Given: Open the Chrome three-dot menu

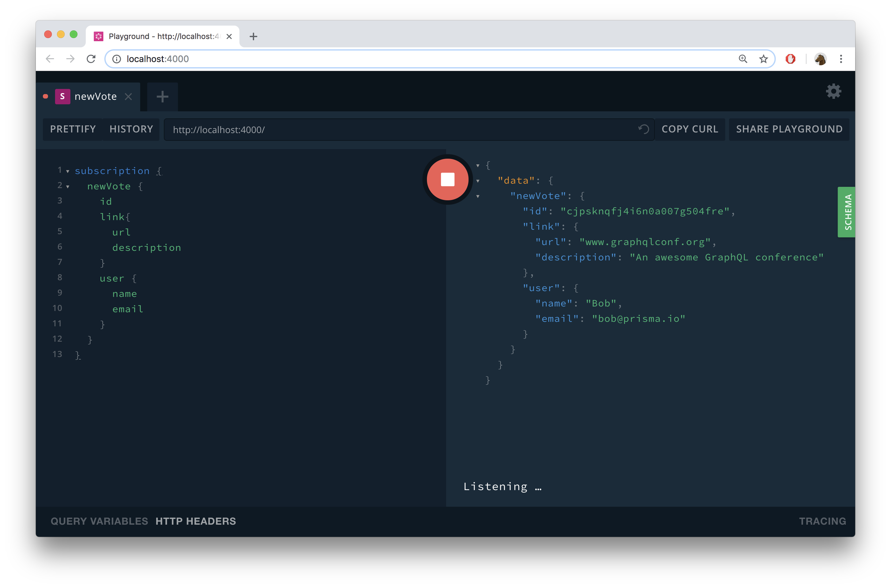Looking at the screenshot, I should [841, 59].
